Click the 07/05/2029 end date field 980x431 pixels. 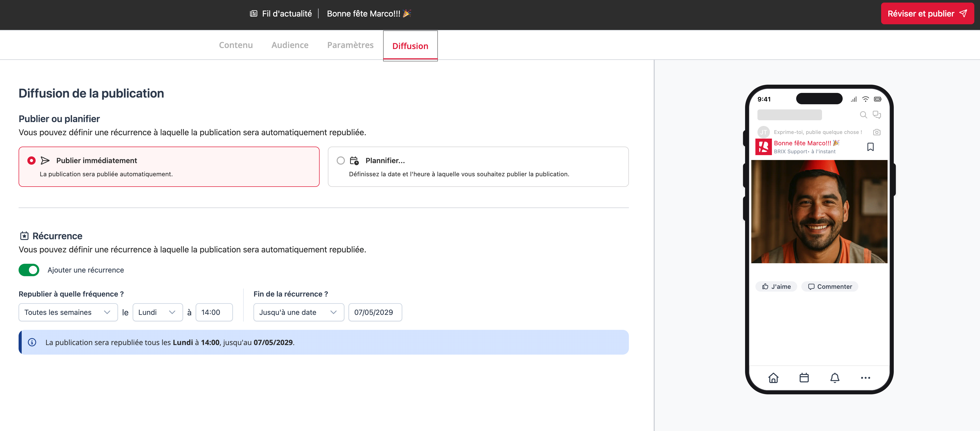pos(375,312)
